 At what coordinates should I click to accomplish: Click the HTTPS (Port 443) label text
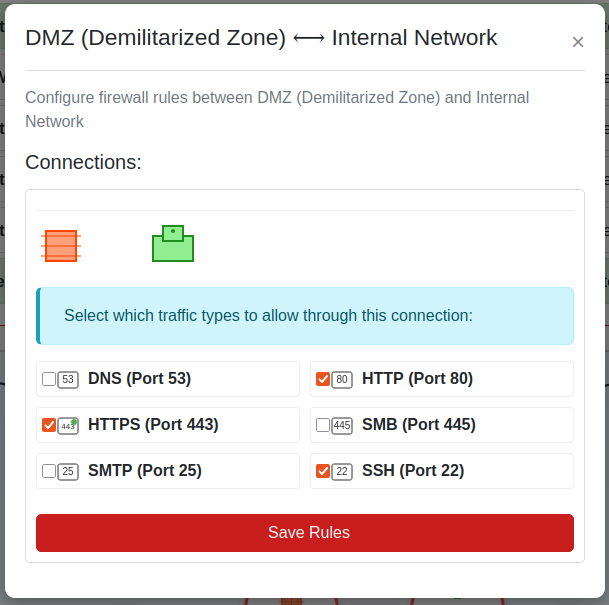click(153, 425)
